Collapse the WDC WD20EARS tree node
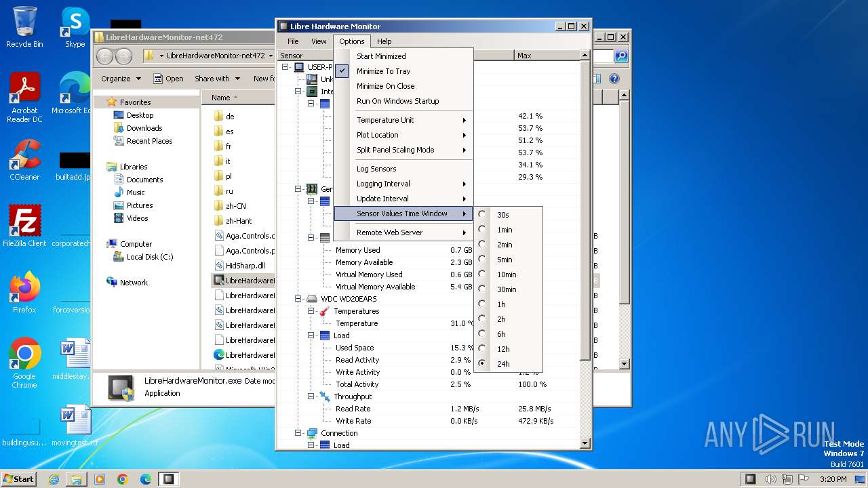868x488 pixels. (298, 299)
